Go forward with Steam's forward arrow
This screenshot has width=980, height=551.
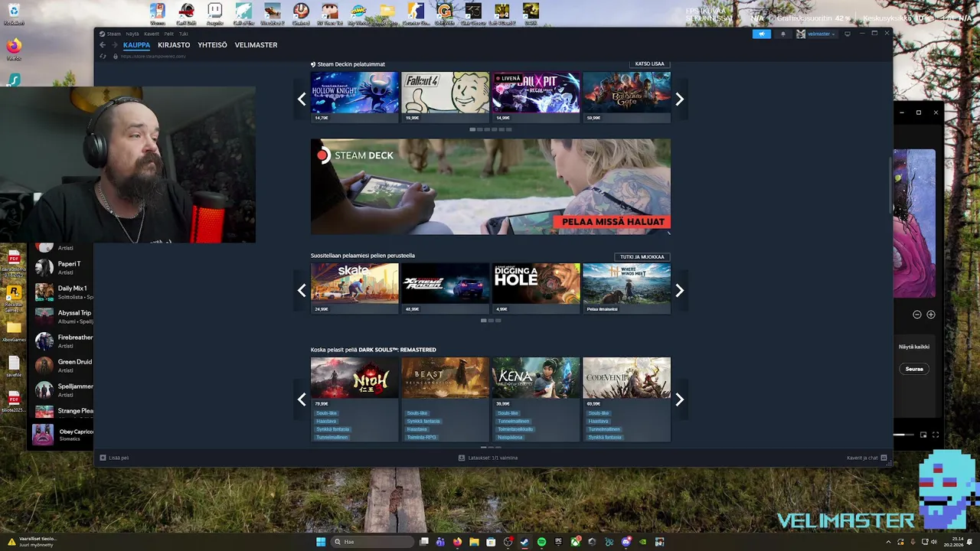(115, 45)
